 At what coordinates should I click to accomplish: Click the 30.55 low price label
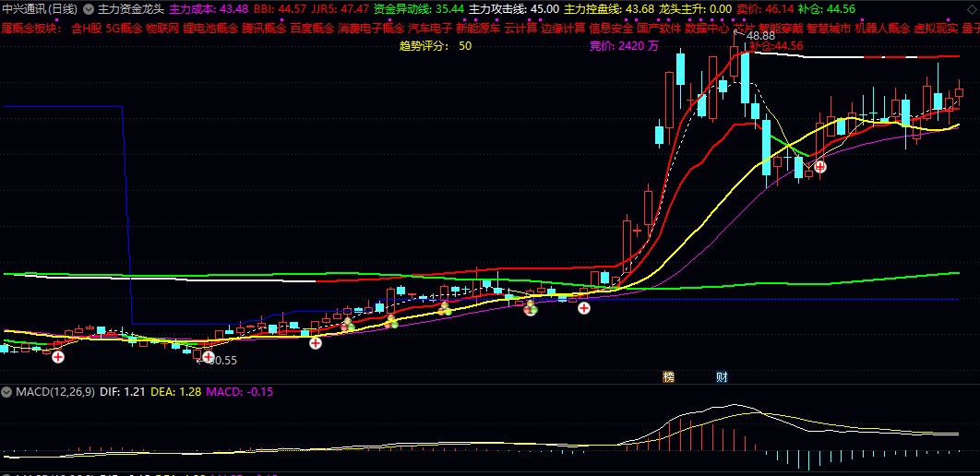click(x=221, y=361)
